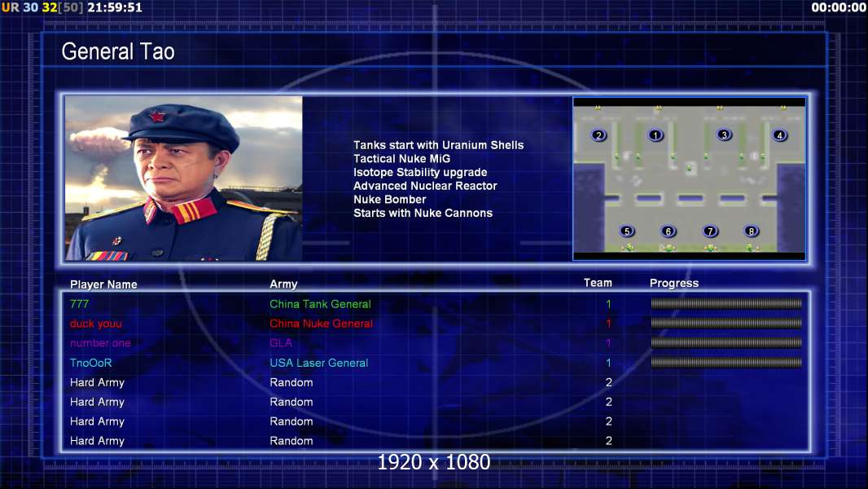Click the China Nuke General army entry
The height and width of the screenshot is (489, 868).
coord(321,324)
